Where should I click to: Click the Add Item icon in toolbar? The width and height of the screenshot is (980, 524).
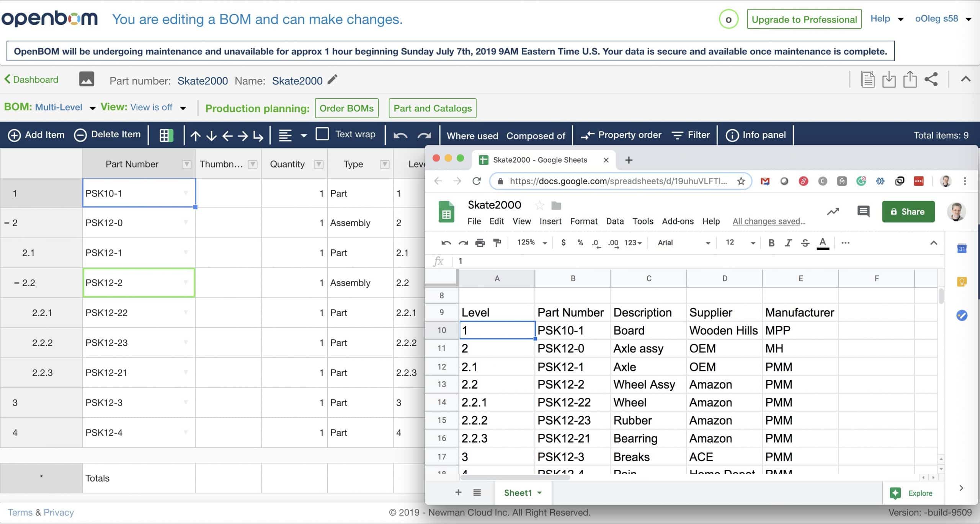14,135
